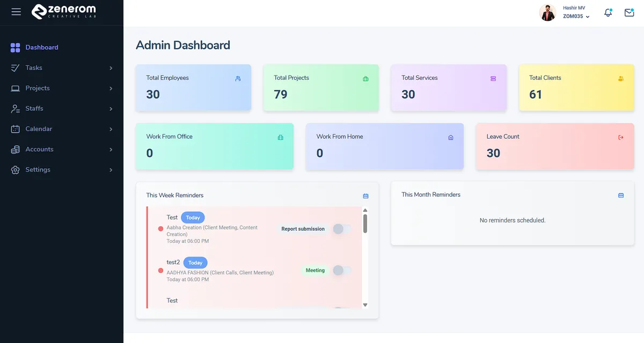Image resolution: width=644 pixels, height=343 pixels.
Task: Open notifications bell icon
Action: coord(608,12)
